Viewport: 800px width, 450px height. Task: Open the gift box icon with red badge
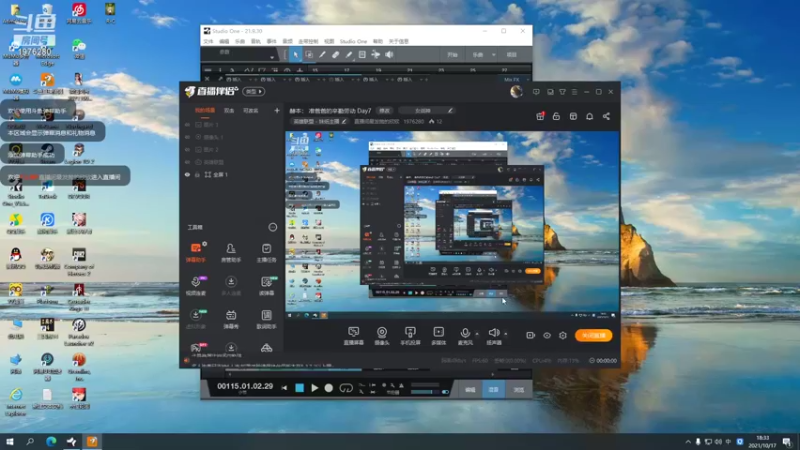(540, 116)
